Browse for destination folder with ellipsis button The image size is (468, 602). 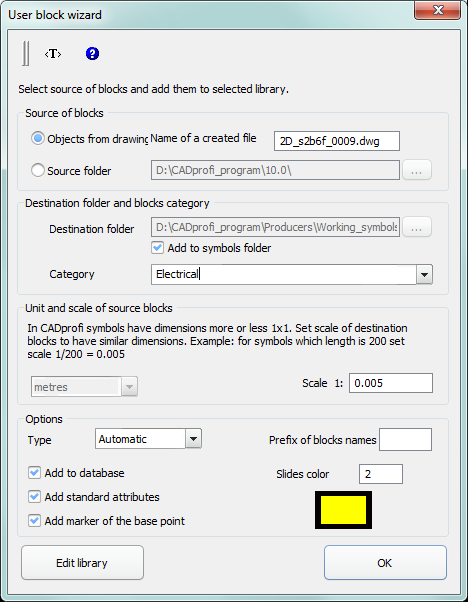417,227
